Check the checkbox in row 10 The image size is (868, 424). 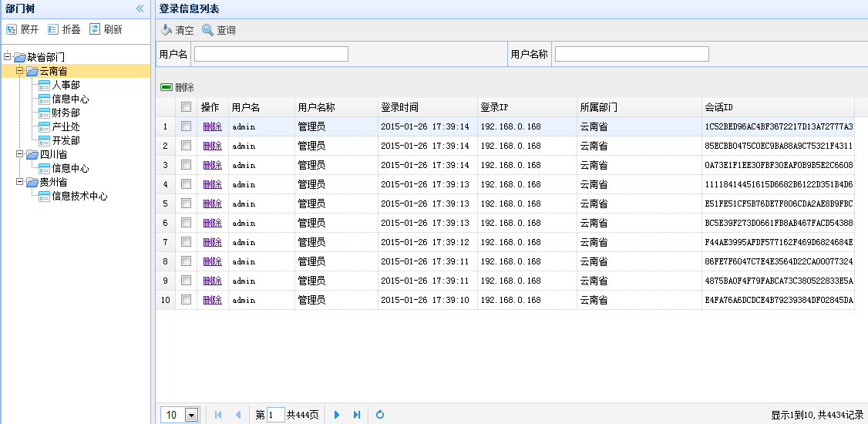(186, 299)
